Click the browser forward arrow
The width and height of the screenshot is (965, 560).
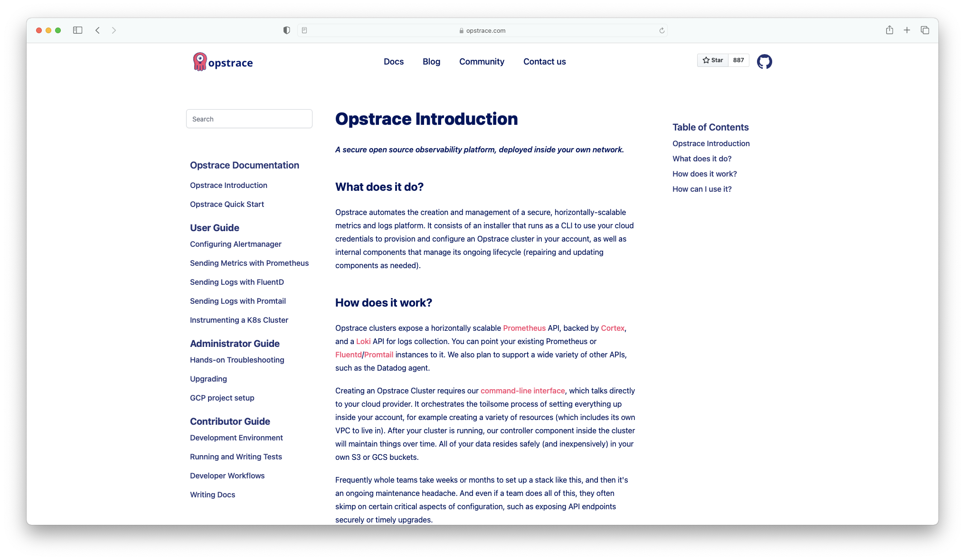pyautogui.click(x=114, y=30)
